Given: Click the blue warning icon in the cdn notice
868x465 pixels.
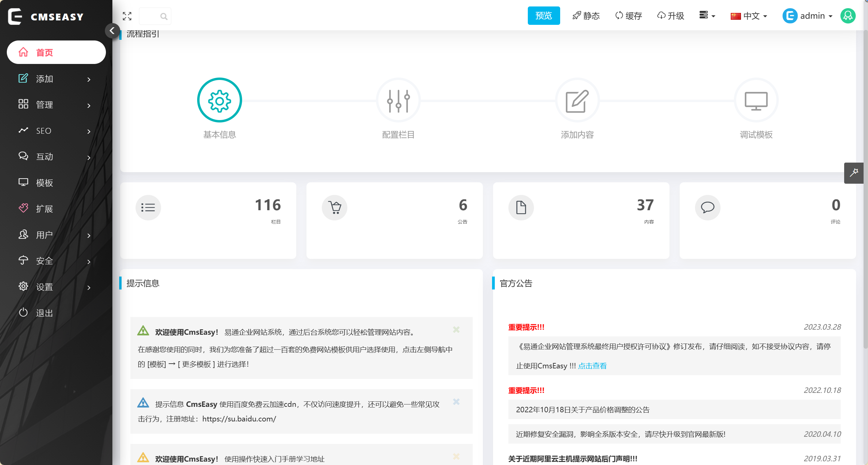Looking at the screenshot, I should coord(143,402).
